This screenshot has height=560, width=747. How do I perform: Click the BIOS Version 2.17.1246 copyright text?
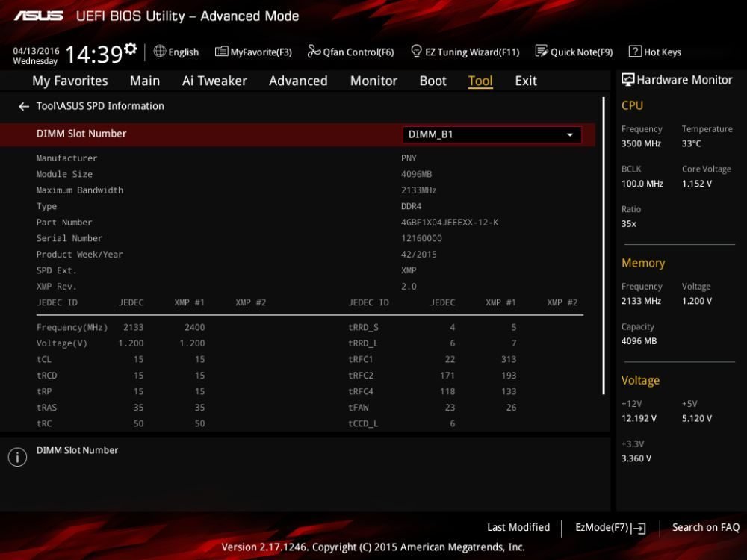(373, 547)
